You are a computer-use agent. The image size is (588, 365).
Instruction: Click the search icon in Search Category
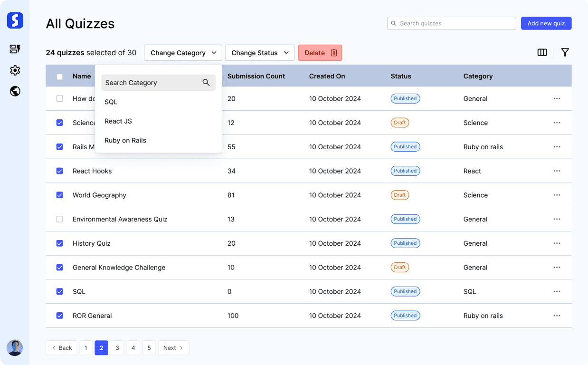pyautogui.click(x=206, y=83)
